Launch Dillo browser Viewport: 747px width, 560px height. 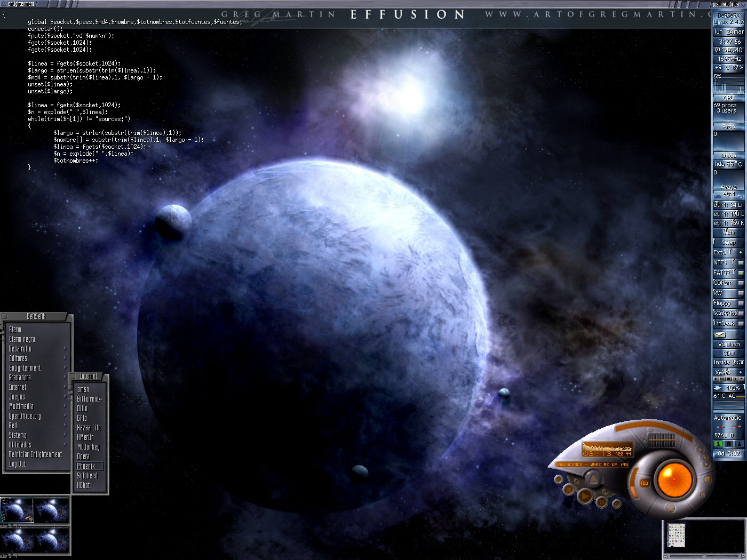(90, 409)
